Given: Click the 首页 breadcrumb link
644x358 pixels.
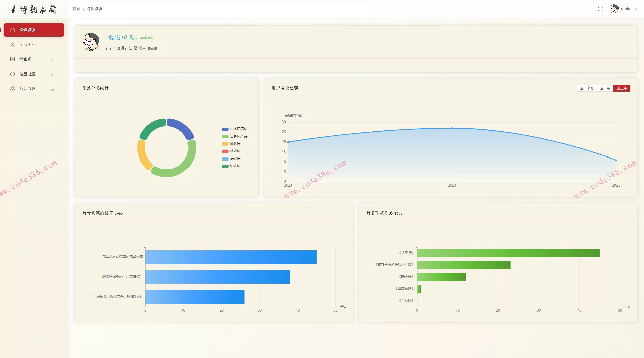Looking at the screenshot, I should tap(76, 9).
